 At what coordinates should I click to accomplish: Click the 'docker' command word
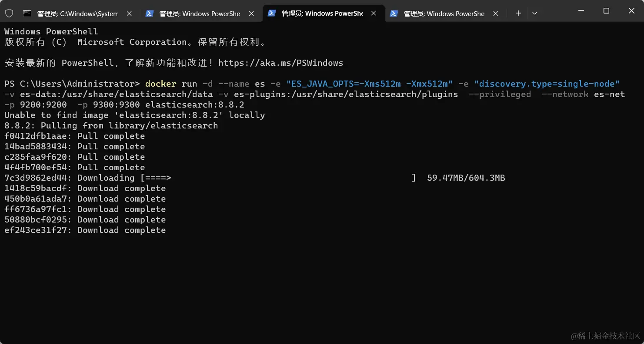161,84
